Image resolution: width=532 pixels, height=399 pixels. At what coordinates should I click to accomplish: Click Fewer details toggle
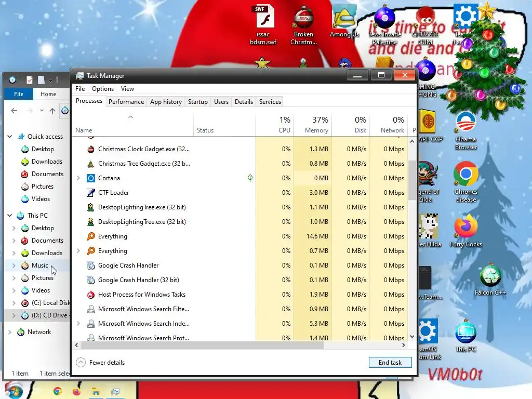(100, 362)
